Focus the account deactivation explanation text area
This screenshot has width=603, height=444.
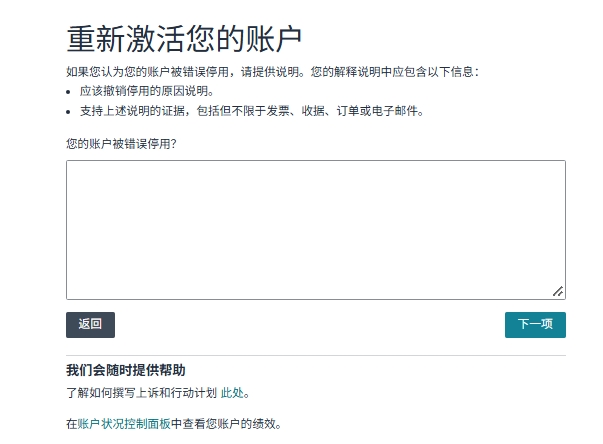[x=316, y=230]
